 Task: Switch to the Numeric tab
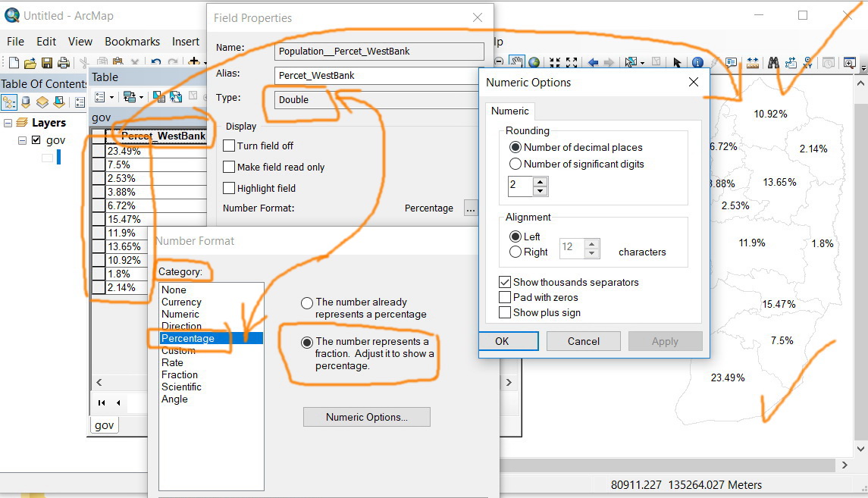[x=510, y=111]
